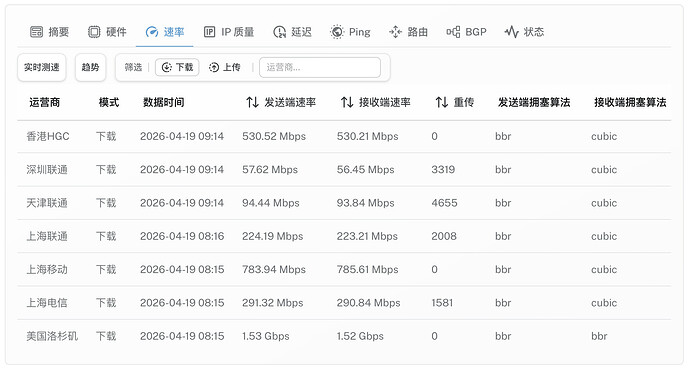
Task: Select the 美国洛杉矶 row name
Action: pos(52,336)
